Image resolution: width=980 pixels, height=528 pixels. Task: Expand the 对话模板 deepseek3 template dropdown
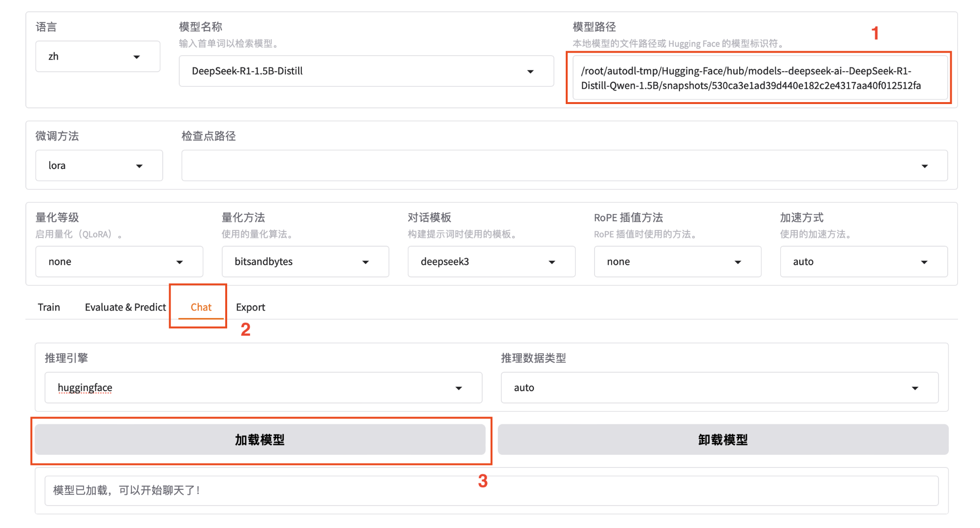click(491, 262)
